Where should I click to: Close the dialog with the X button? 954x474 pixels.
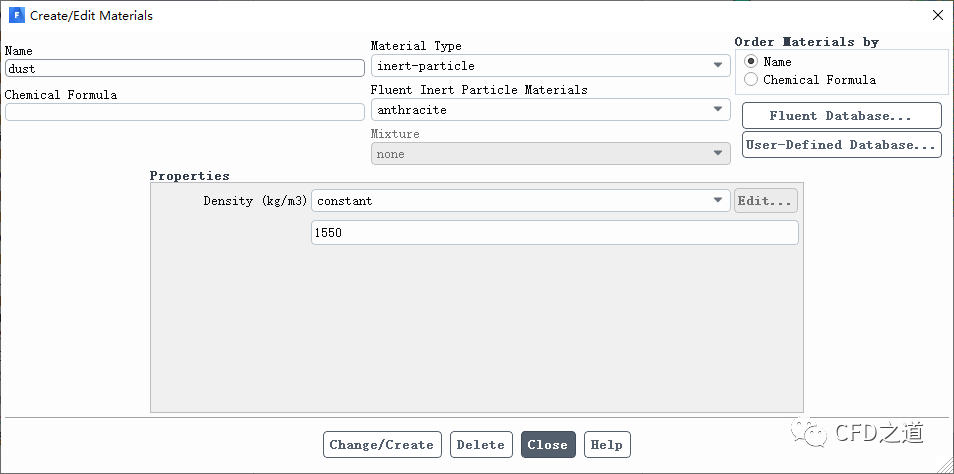pos(937,15)
